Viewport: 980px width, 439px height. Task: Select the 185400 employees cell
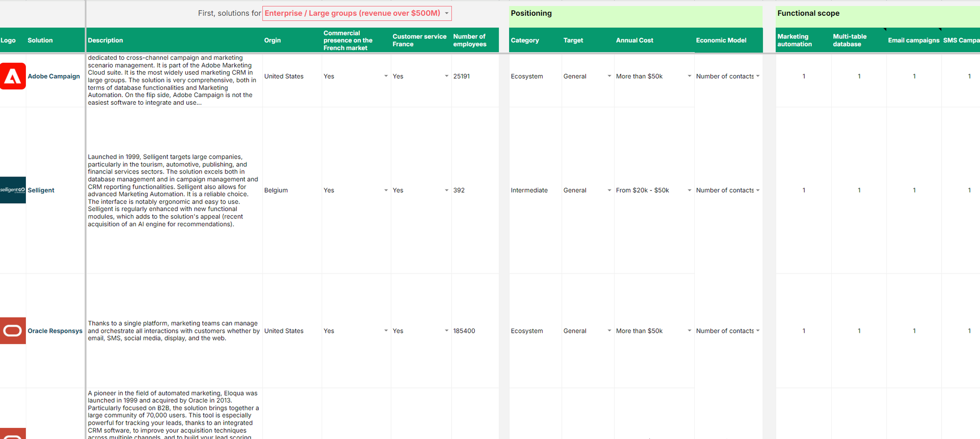pos(475,330)
